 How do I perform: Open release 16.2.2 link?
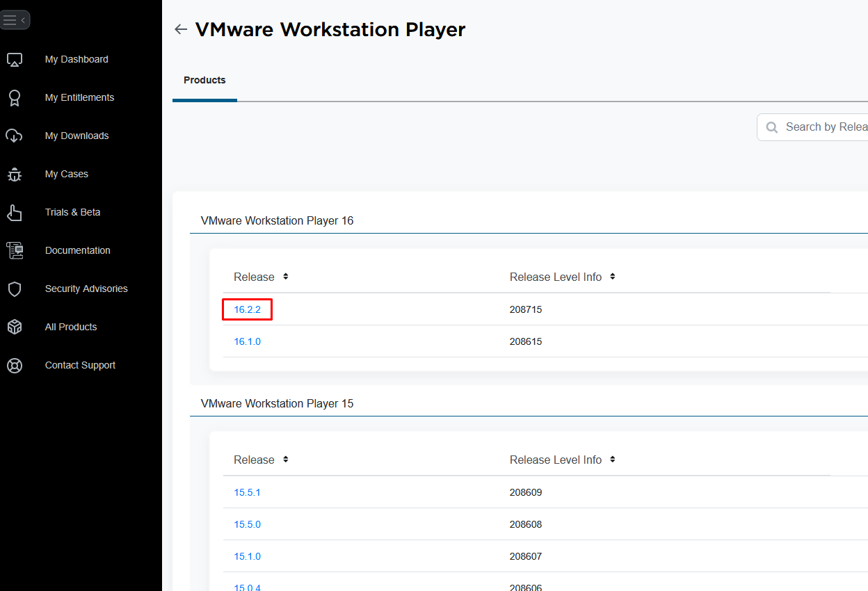[248, 310]
